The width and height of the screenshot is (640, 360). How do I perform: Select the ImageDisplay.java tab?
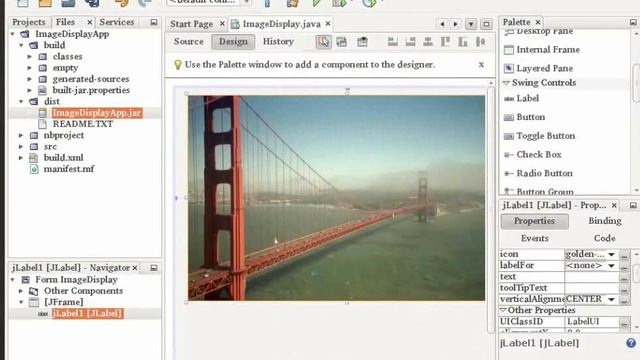(x=282, y=24)
